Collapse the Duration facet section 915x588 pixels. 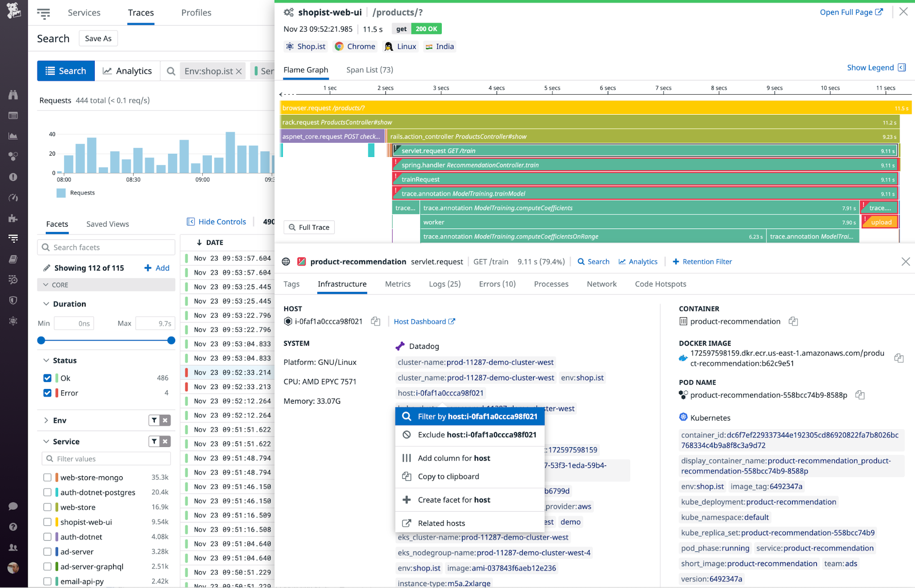(46, 303)
